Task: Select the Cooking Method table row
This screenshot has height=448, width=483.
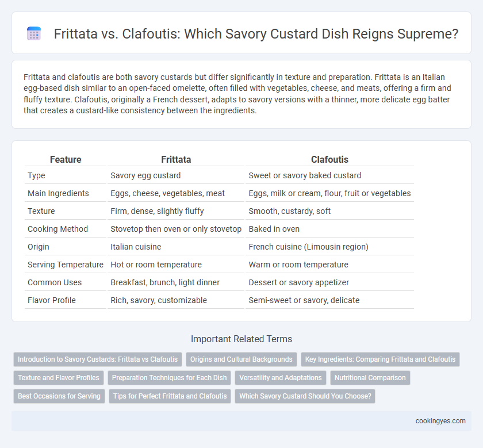Action: click(219, 229)
